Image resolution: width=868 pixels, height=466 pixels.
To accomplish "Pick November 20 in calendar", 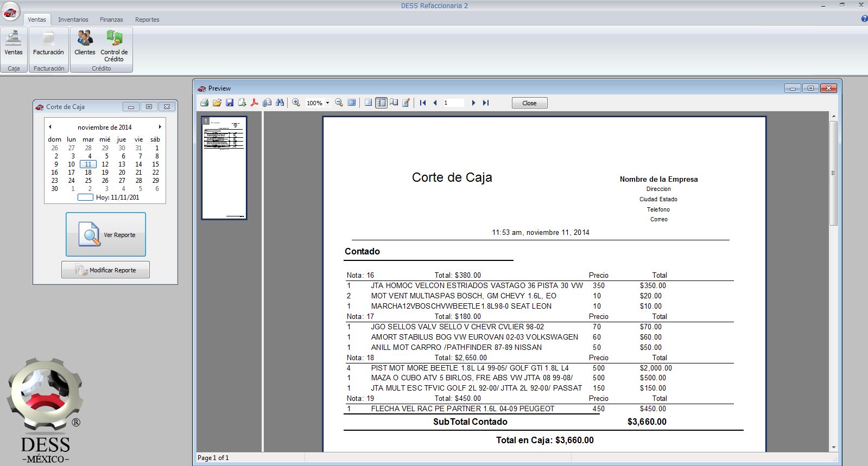I will [122, 173].
